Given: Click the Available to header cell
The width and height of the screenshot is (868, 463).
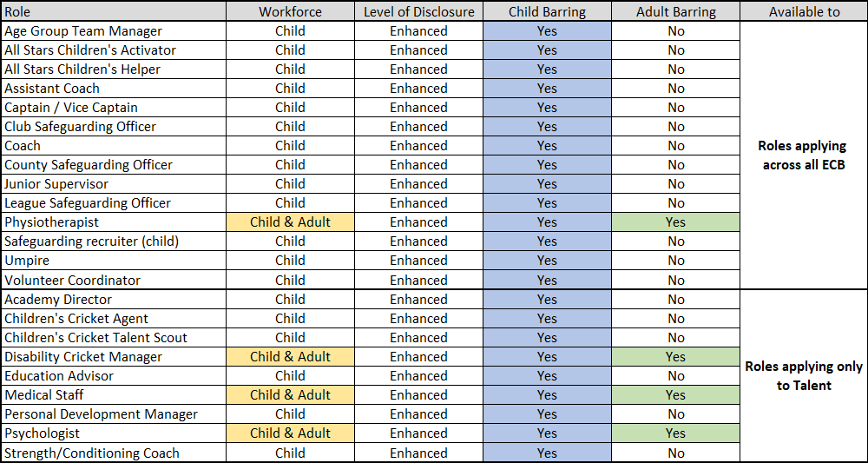Looking at the screenshot, I should pos(804,11).
